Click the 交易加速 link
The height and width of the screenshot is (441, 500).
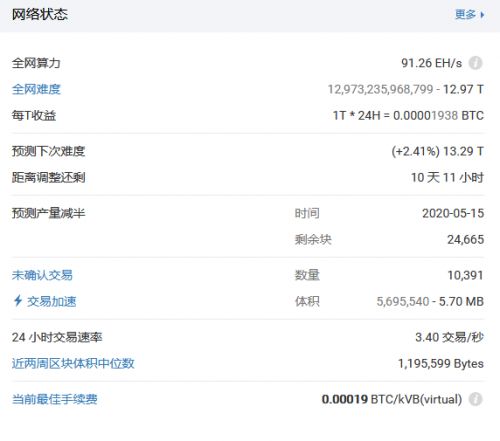[x=52, y=301]
